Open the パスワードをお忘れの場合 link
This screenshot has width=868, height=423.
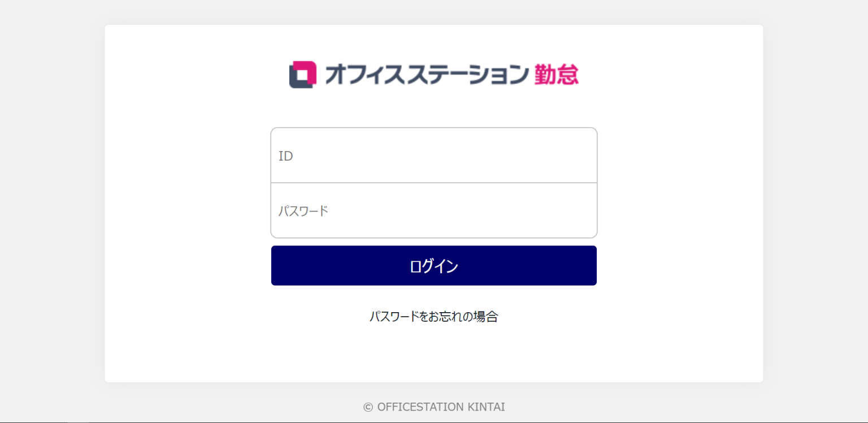(434, 317)
